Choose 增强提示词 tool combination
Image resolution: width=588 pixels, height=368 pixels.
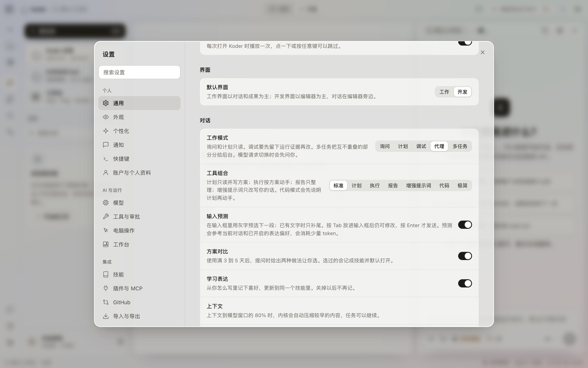[418, 185]
